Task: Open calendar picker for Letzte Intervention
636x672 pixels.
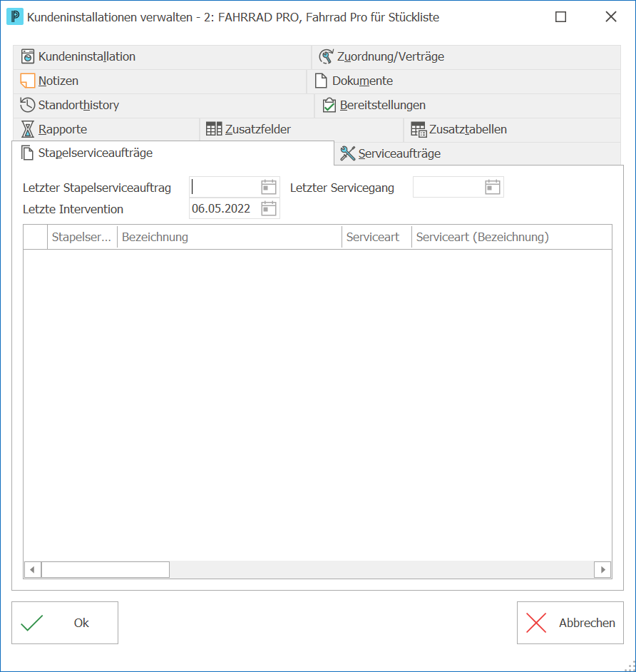Action: 269,209
